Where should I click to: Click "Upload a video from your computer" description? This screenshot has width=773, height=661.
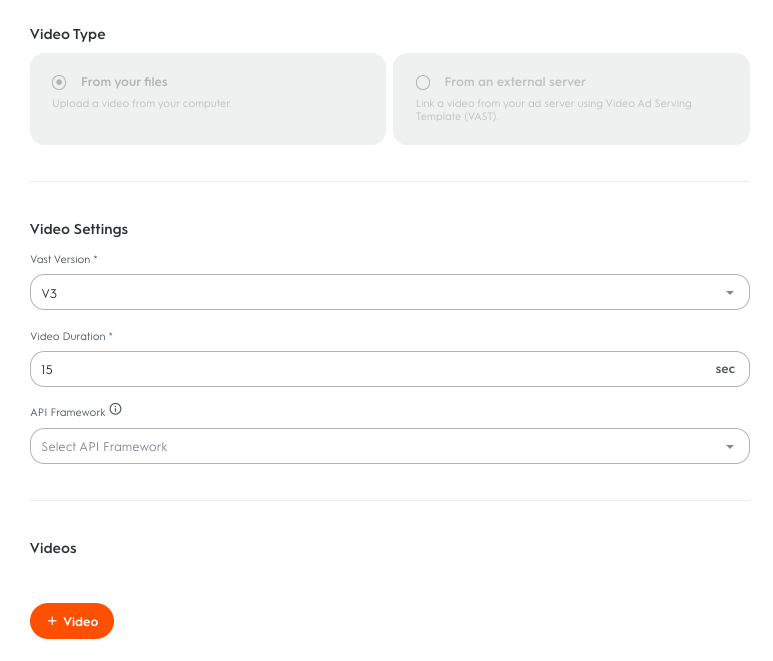[x=141, y=103]
